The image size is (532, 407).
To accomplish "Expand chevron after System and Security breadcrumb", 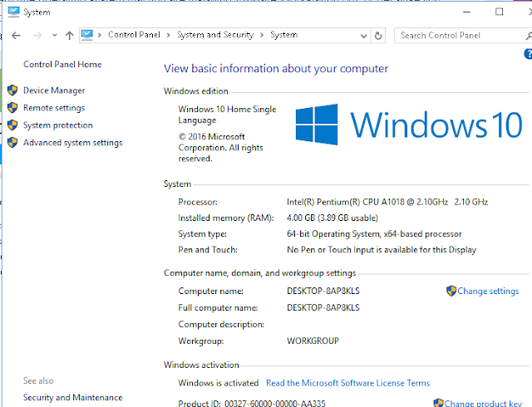I will 262,35.
